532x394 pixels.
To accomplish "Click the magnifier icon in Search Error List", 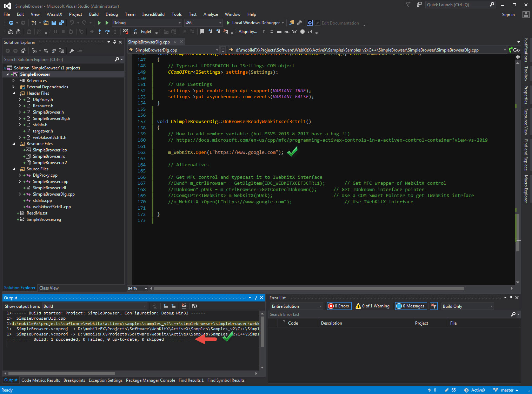I will 513,314.
